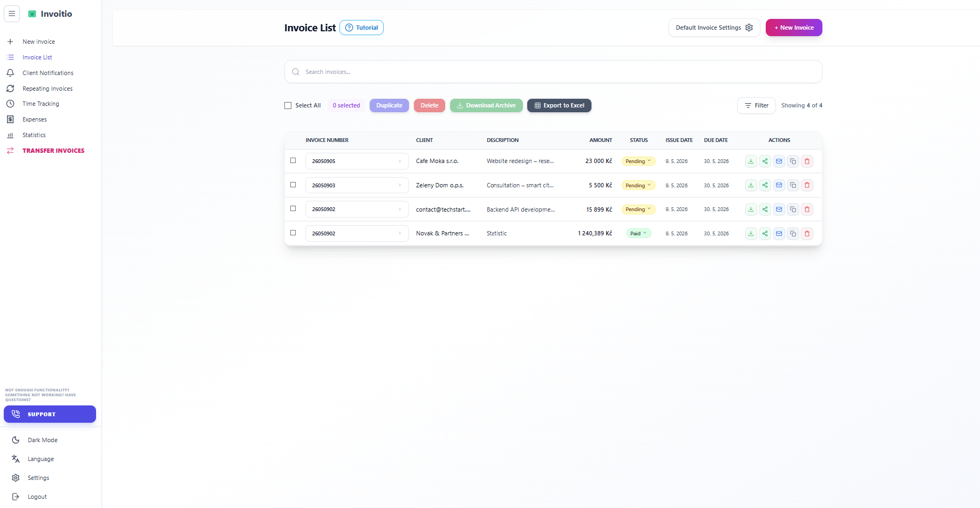The height and width of the screenshot is (508, 980).
Task: Check the Select All checkbox
Action: 288,106
